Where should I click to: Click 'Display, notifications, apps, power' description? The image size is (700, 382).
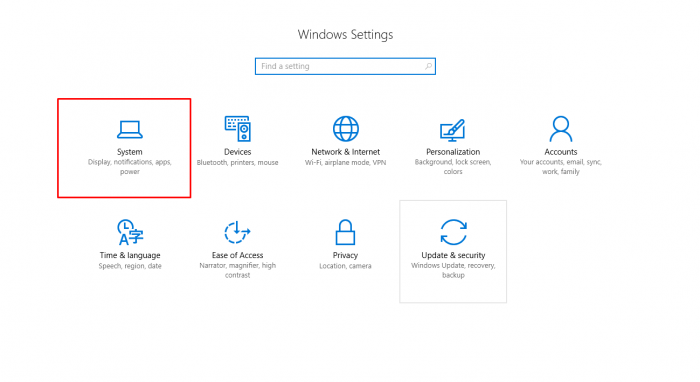[130, 167]
